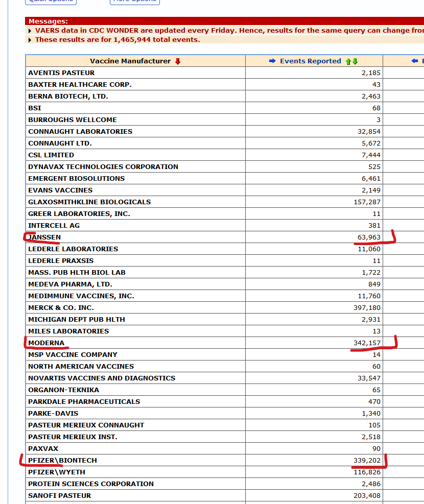Select the PFIZER\BIONTECH row label

pos(62,461)
